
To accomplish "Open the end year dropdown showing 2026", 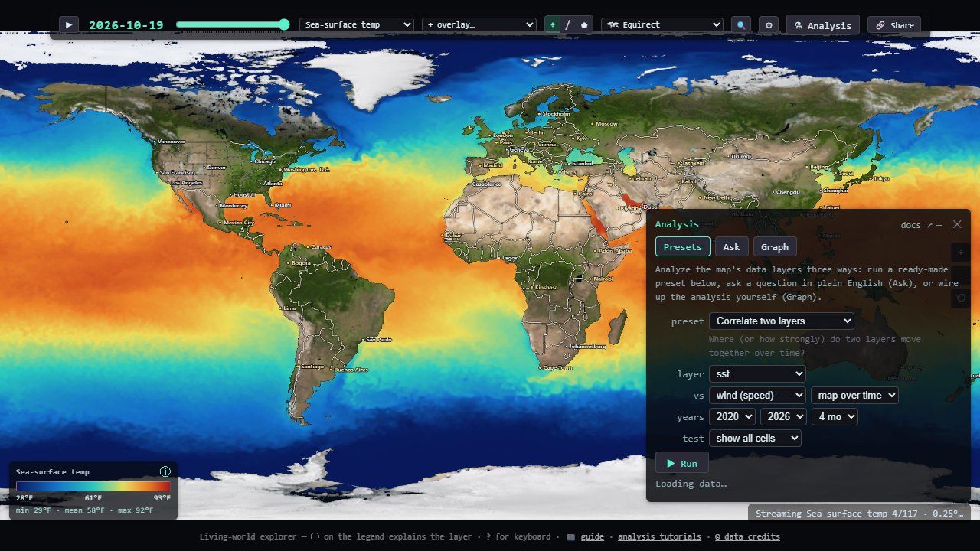I will [783, 417].
